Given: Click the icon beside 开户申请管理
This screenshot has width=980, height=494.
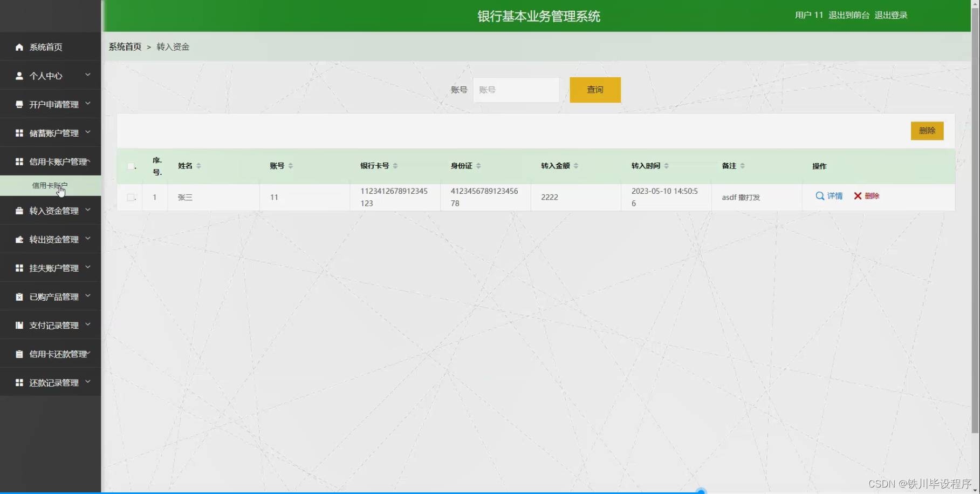Looking at the screenshot, I should click(19, 104).
